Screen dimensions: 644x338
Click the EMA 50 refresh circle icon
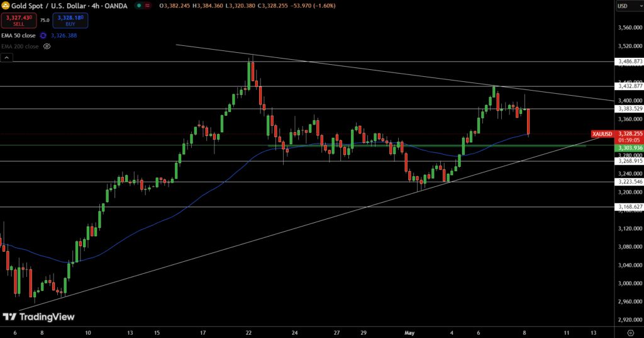point(43,36)
